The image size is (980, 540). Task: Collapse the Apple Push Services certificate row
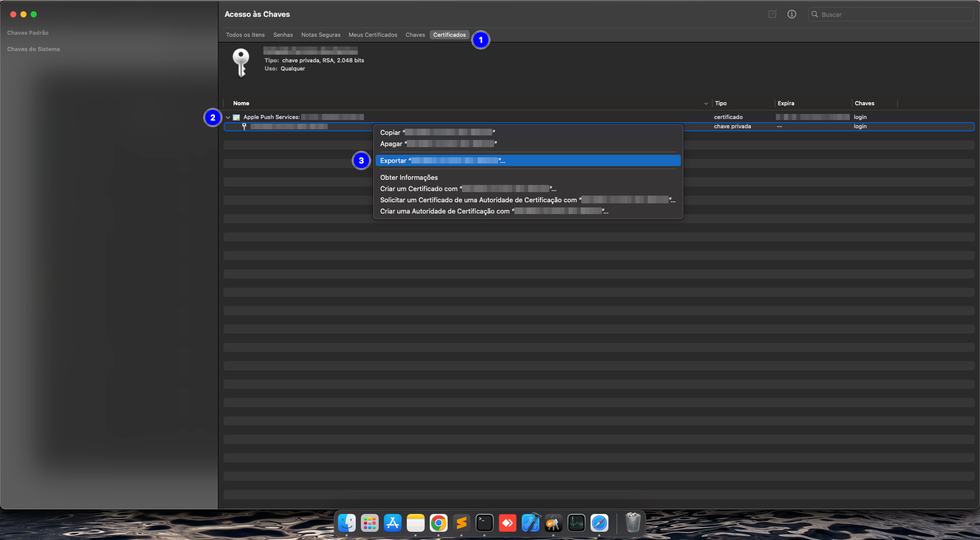point(228,118)
